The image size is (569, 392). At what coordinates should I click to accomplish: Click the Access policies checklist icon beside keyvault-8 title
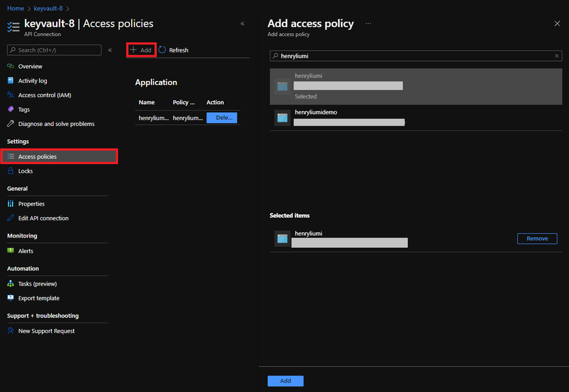pyautogui.click(x=14, y=27)
